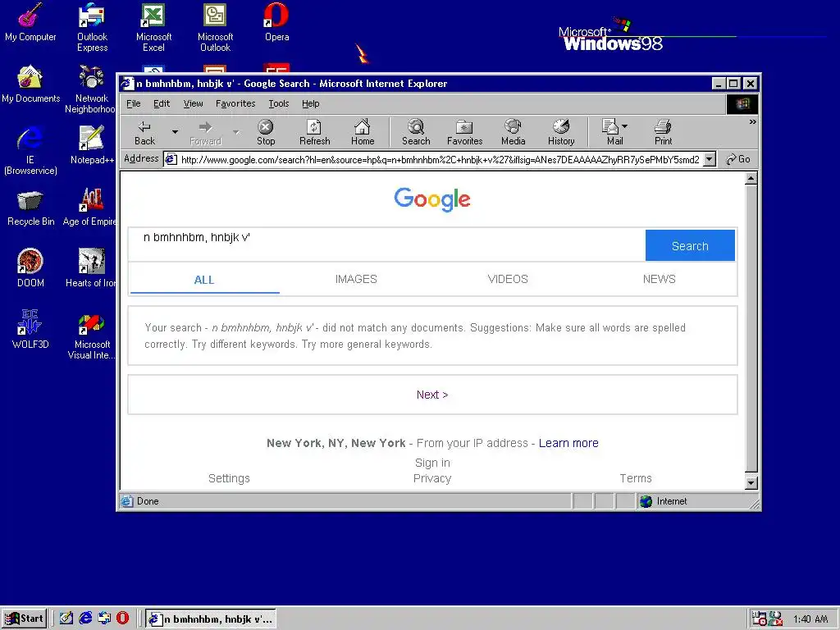Click the Google search text field
The width and height of the screenshot is (840, 630).
point(387,244)
